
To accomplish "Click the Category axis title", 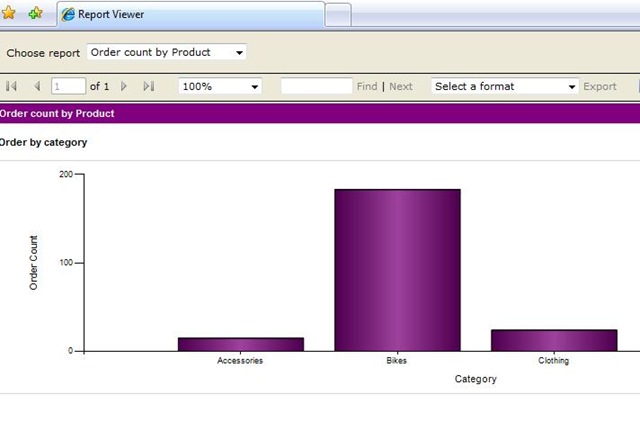I will [476, 379].
